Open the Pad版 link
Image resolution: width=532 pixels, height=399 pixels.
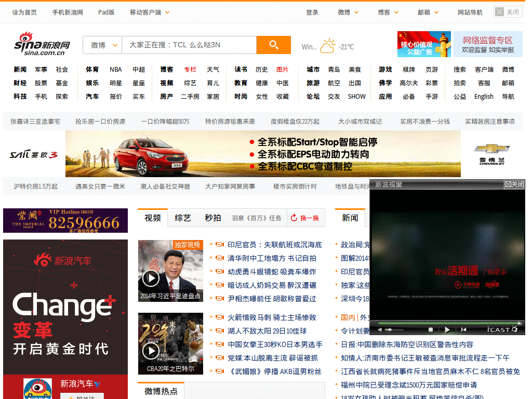click(x=106, y=12)
